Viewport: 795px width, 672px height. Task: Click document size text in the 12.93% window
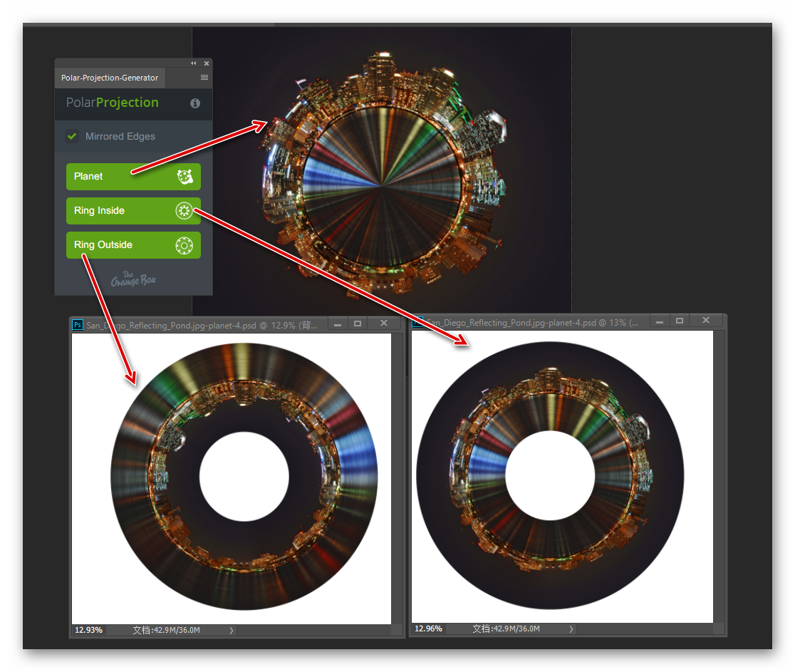166,630
